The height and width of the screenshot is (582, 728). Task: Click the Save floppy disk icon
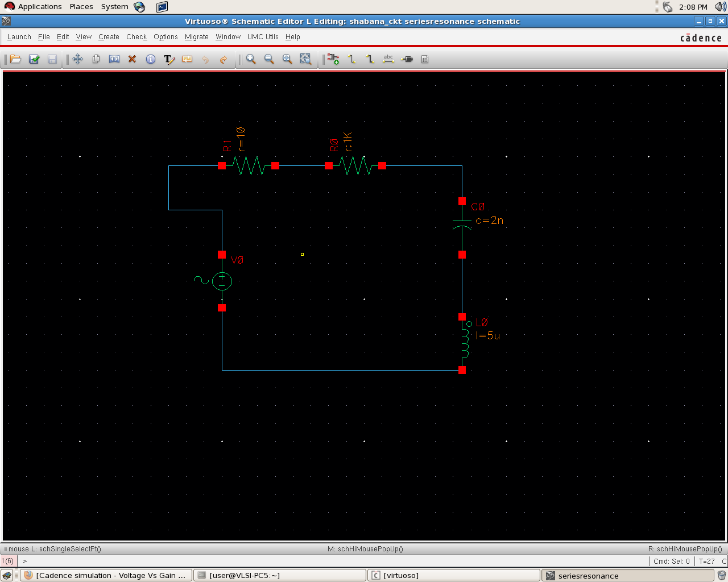point(52,59)
